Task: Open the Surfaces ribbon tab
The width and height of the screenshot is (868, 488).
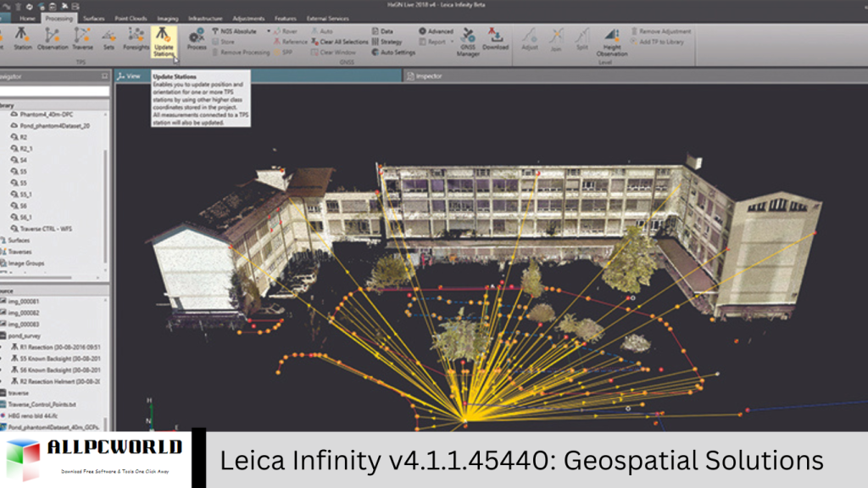Action: 93,19
